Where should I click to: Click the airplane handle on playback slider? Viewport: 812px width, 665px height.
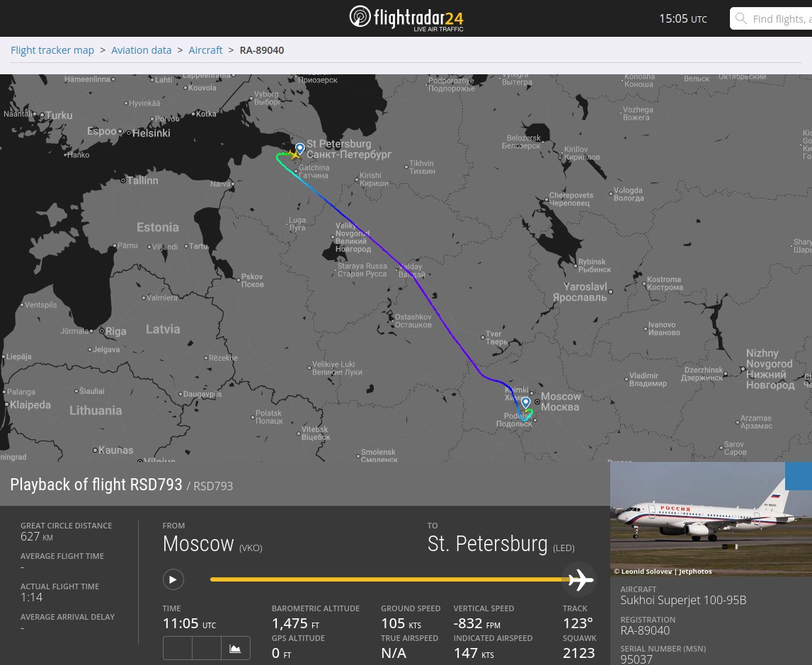pos(581,579)
